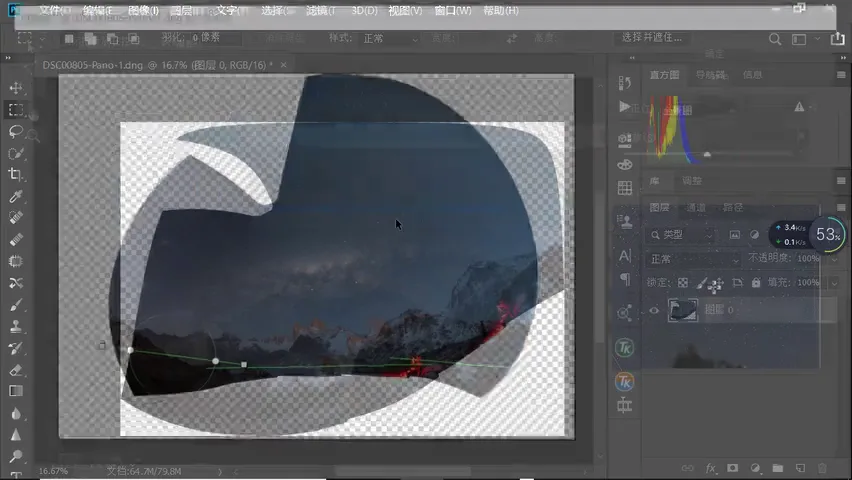Select the Move tool

[x=15, y=88]
